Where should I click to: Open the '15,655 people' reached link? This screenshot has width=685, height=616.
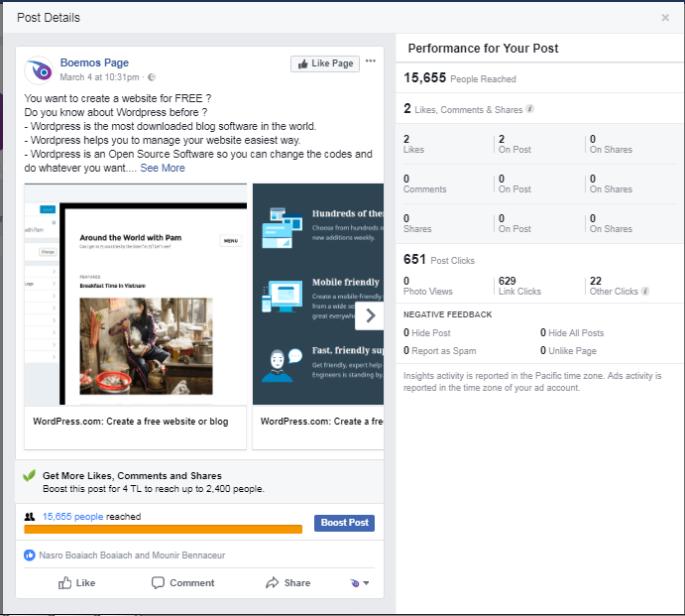[73, 517]
